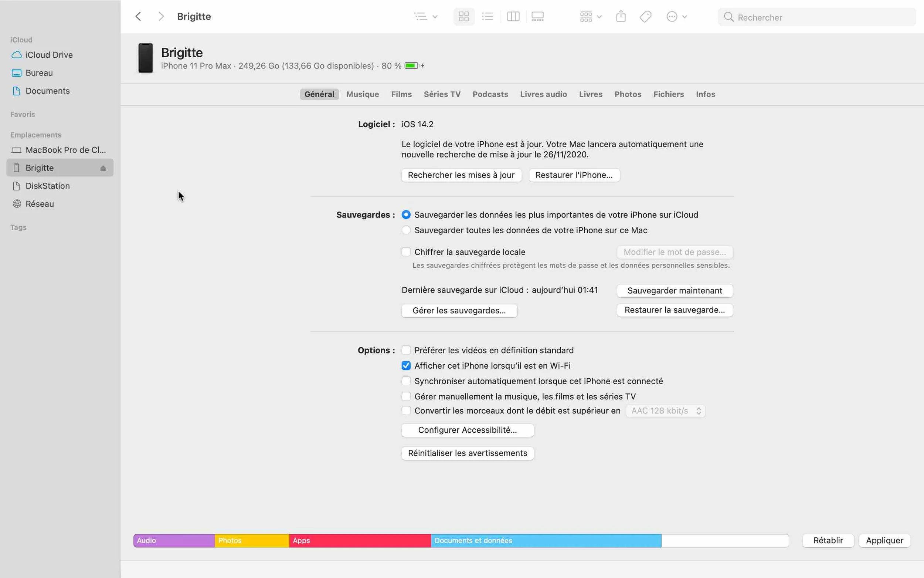This screenshot has height=578, width=924.
Task: Click Rechercher les mises à jour
Action: [x=461, y=175]
